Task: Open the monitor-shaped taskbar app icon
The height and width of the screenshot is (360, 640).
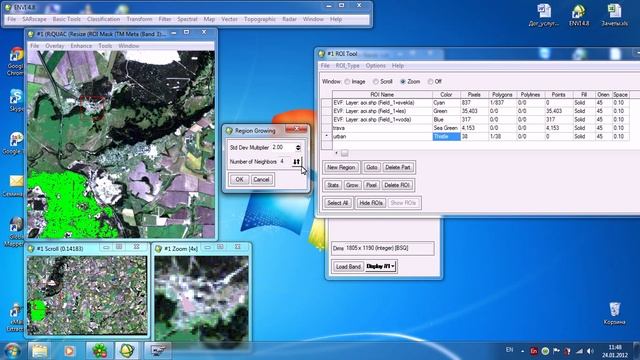Action: point(158,350)
